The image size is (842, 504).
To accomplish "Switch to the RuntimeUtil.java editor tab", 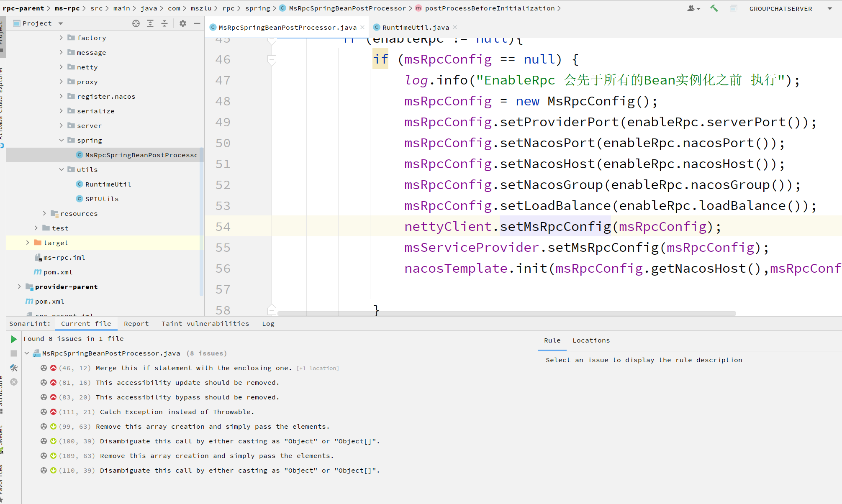I will (x=415, y=27).
